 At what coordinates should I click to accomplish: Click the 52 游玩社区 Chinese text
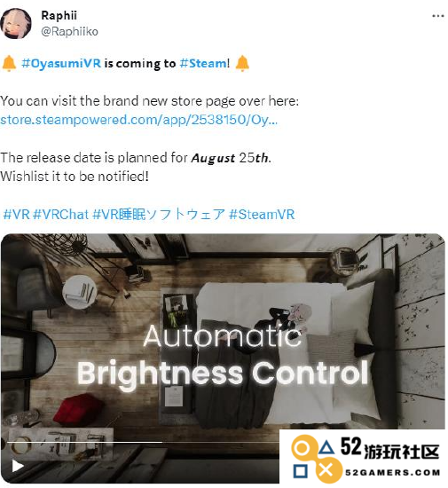(x=390, y=448)
